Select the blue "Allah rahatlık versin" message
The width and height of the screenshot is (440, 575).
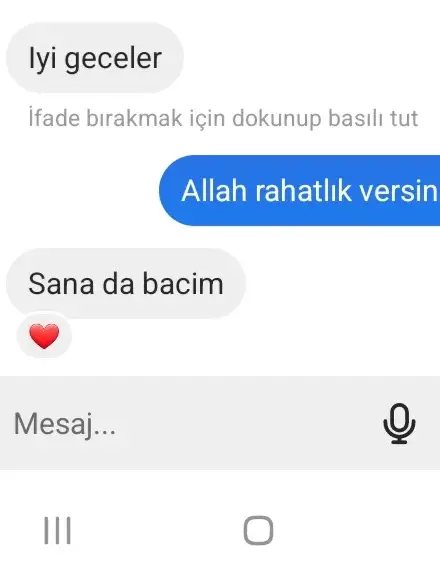300,190
